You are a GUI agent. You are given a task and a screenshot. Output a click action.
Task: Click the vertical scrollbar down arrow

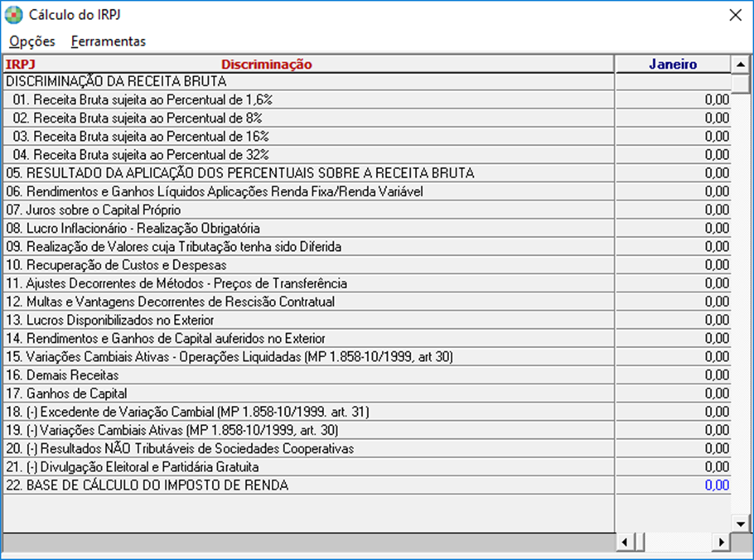tap(741, 524)
